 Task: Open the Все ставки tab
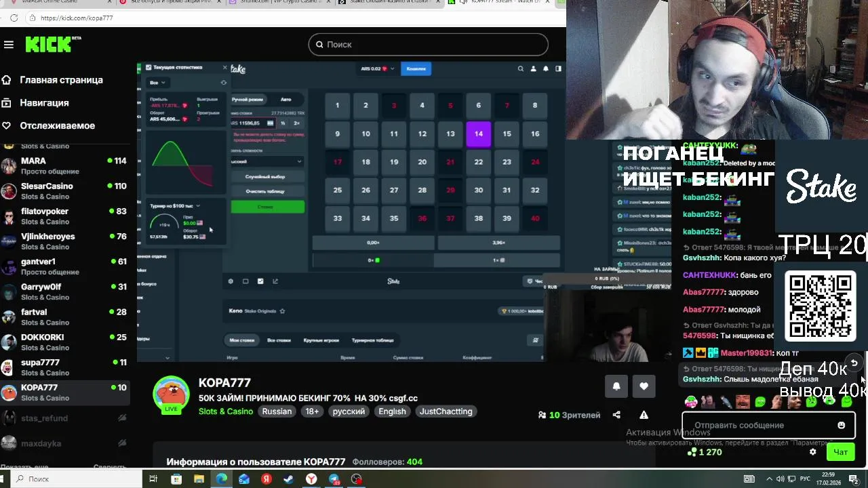[279, 340]
